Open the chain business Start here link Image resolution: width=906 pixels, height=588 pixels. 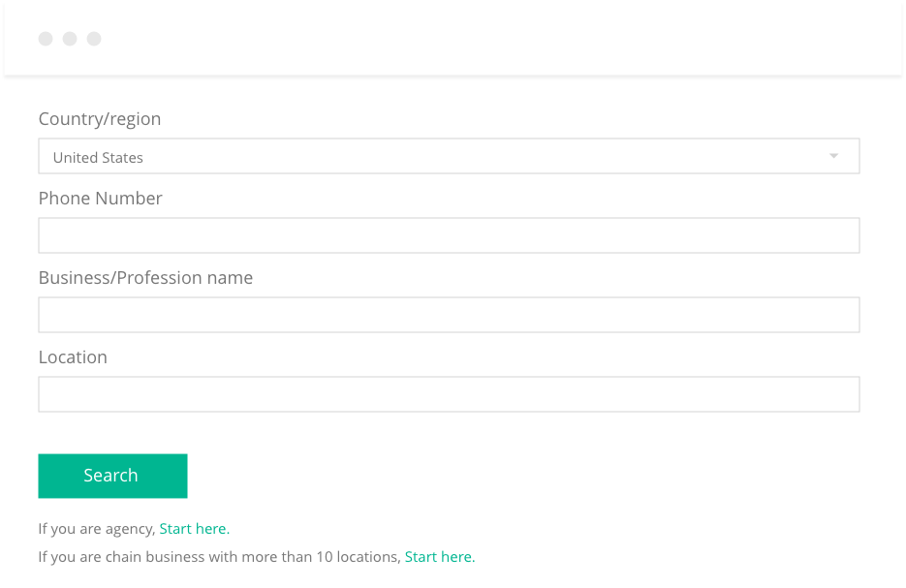click(x=440, y=557)
